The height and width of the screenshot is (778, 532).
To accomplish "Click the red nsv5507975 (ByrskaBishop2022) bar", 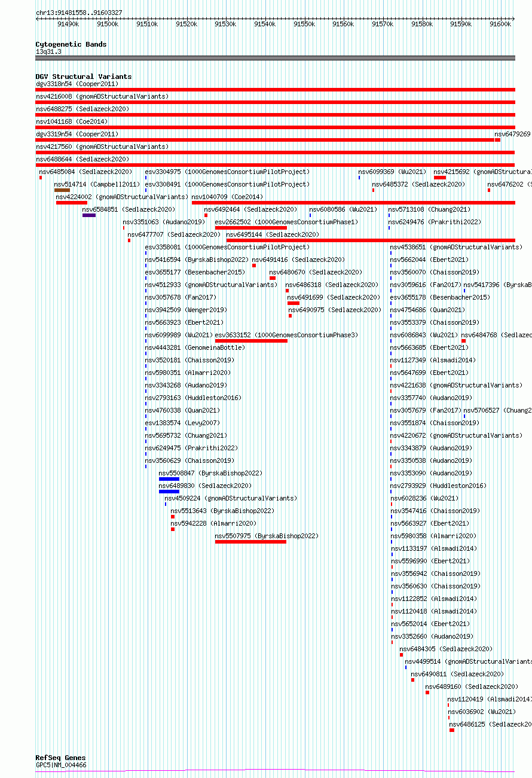I will [x=250, y=542].
